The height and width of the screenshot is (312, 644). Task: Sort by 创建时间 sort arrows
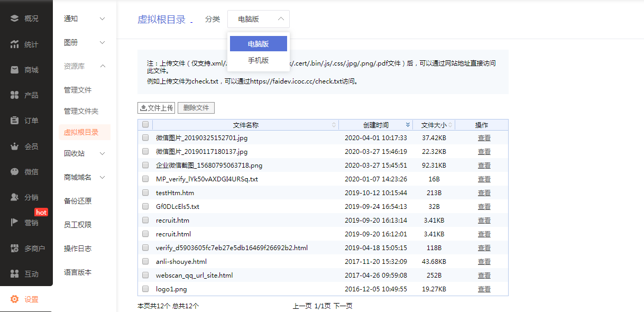[408, 125]
